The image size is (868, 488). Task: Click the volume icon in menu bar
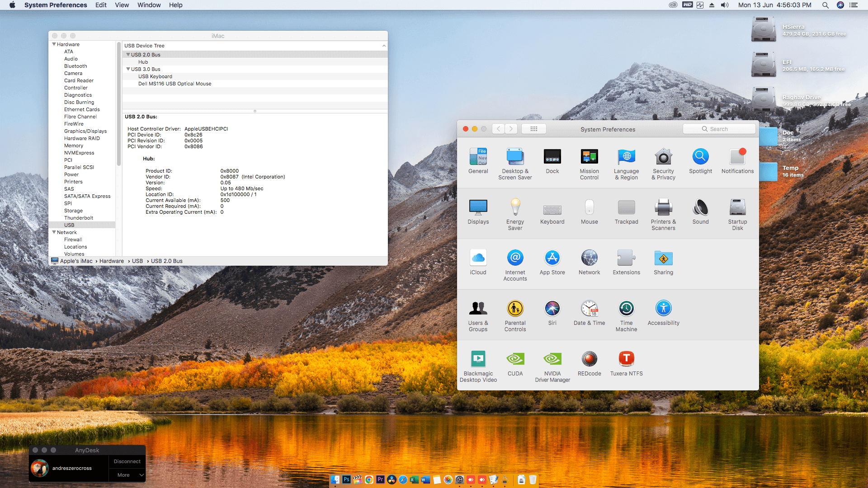click(x=724, y=5)
